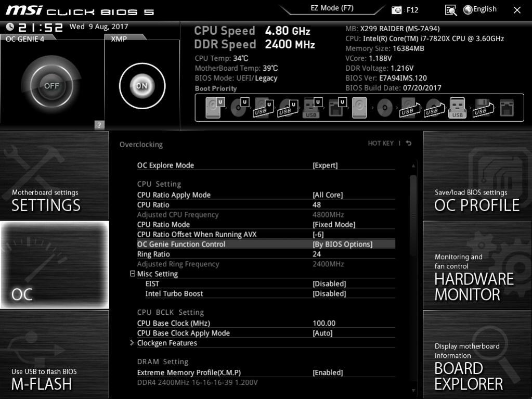Choose the UEFI USB key boot icon
This screenshot has height=399, width=532.
click(312, 108)
